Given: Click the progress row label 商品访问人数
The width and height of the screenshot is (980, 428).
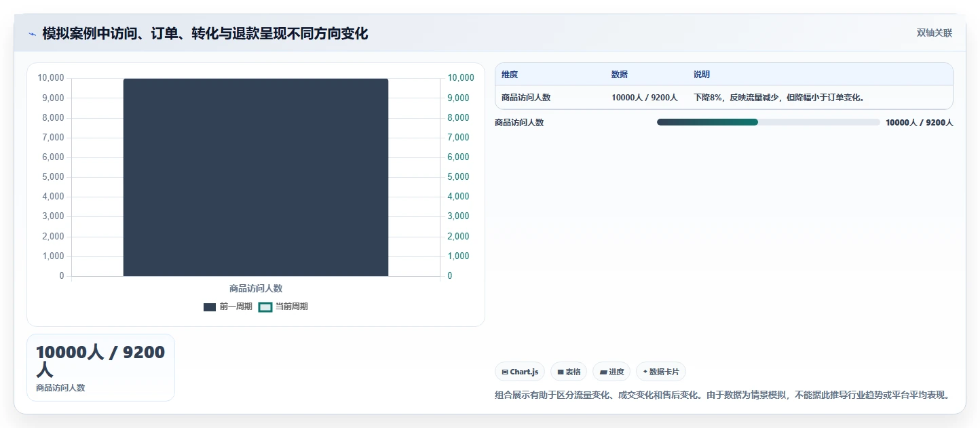Looking at the screenshot, I should click(x=519, y=123).
